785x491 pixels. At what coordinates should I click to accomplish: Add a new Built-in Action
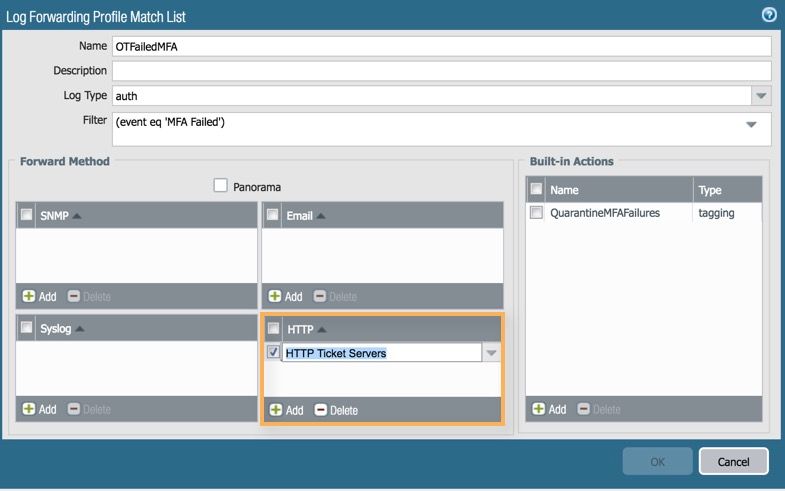549,409
